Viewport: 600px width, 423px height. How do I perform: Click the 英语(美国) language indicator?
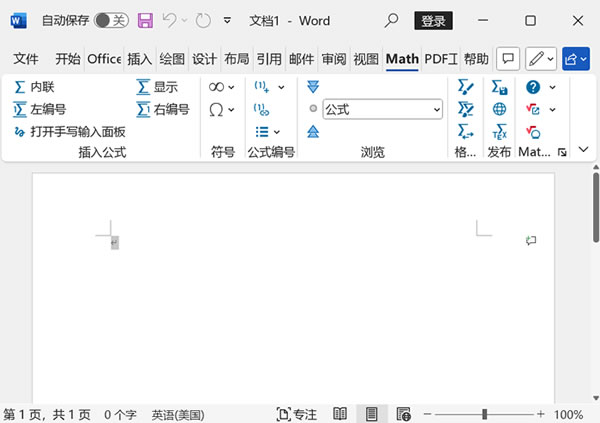point(178,414)
